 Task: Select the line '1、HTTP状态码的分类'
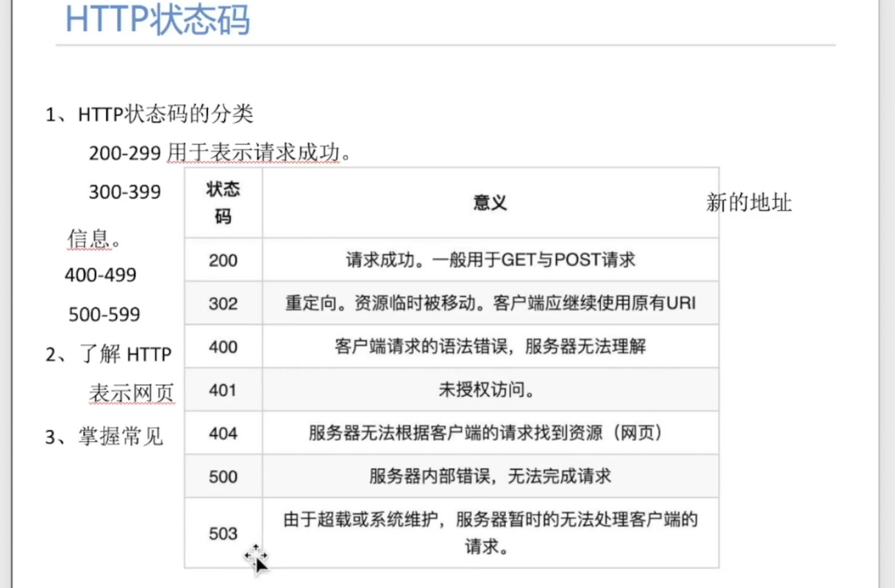pyautogui.click(x=150, y=115)
